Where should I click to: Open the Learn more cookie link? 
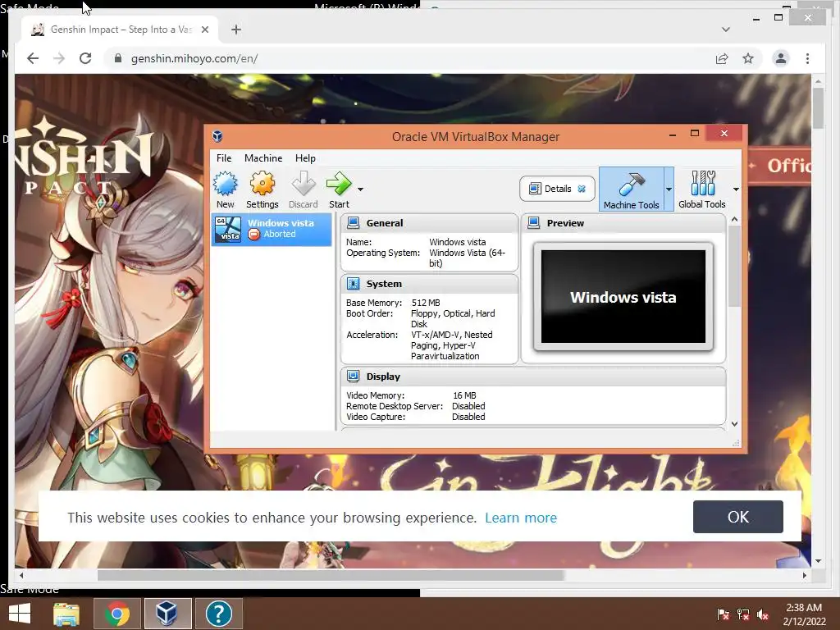click(521, 518)
